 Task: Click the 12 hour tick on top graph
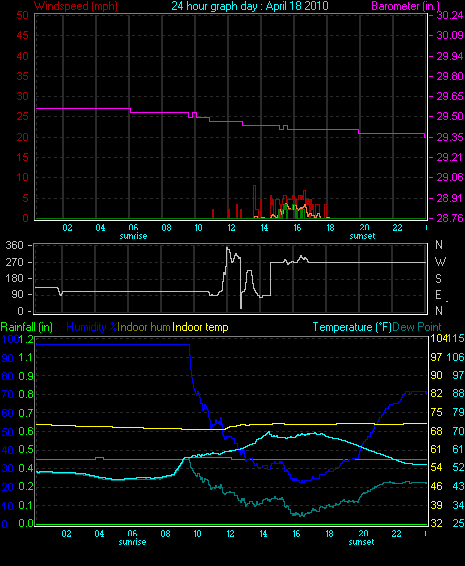tap(231, 228)
